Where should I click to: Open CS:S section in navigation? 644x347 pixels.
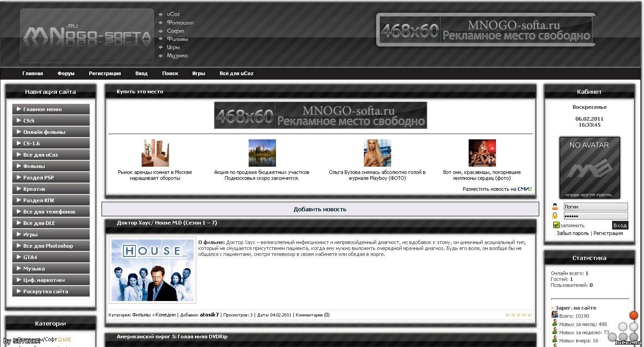tap(51, 121)
